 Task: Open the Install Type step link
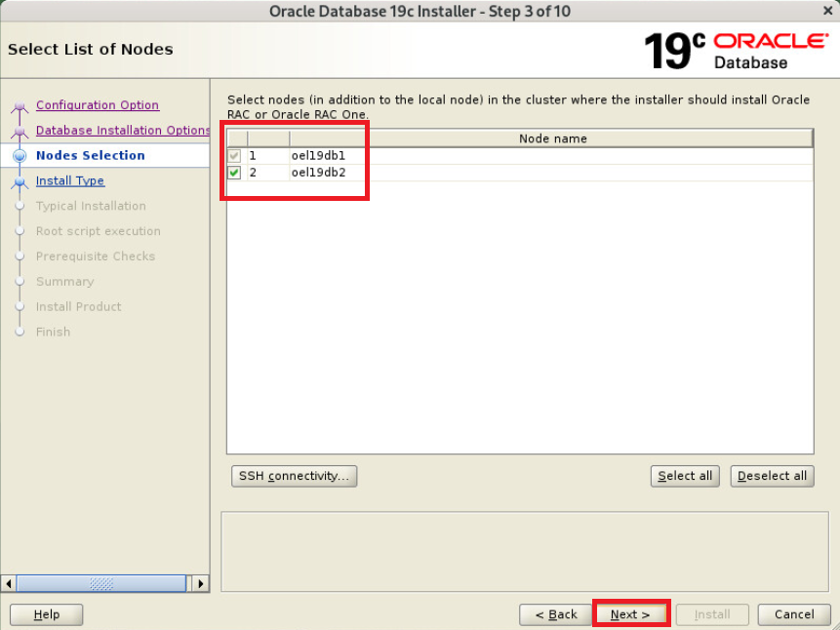tap(70, 180)
